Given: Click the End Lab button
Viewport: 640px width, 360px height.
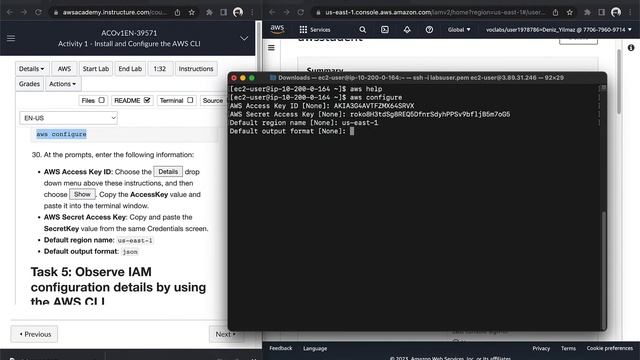Looking at the screenshot, I should click(x=130, y=69).
